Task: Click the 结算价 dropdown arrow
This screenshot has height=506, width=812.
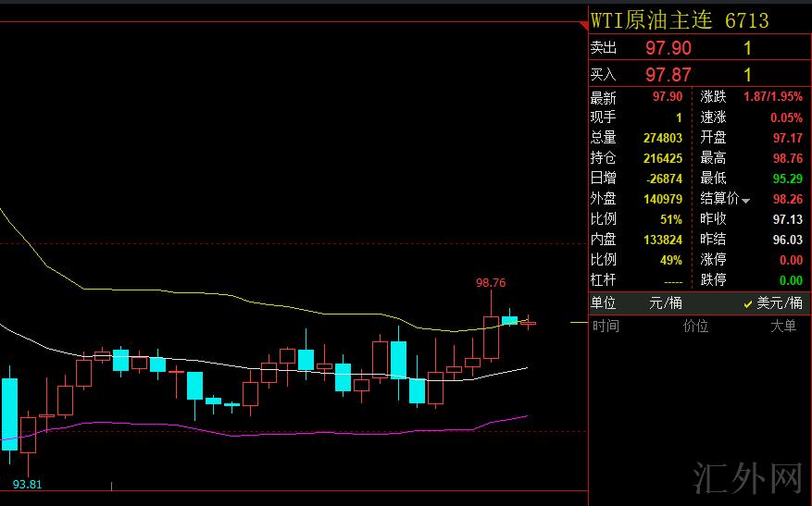Action: 745,200
